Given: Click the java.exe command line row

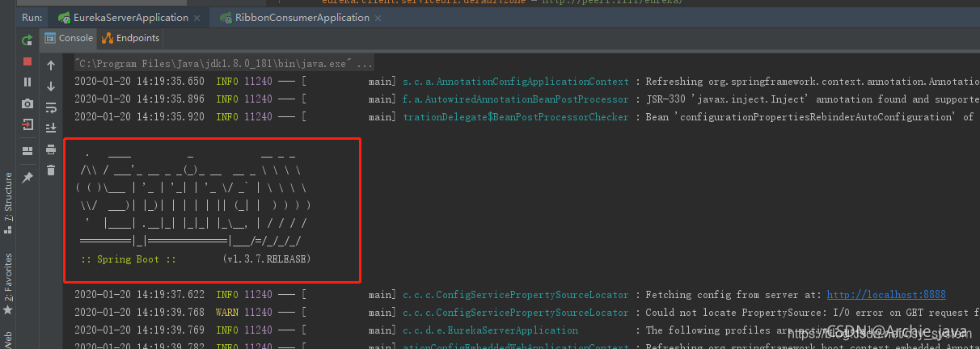Looking at the screenshot, I should coord(223,64).
